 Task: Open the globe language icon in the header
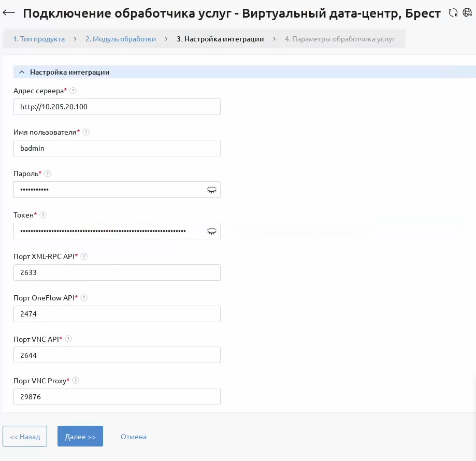tap(467, 13)
